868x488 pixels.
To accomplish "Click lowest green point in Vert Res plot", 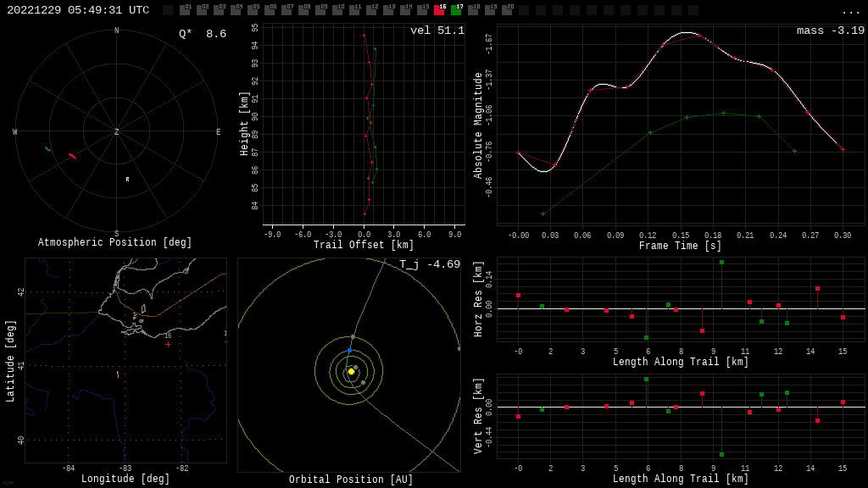I will pyautogui.click(x=722, y=454).
